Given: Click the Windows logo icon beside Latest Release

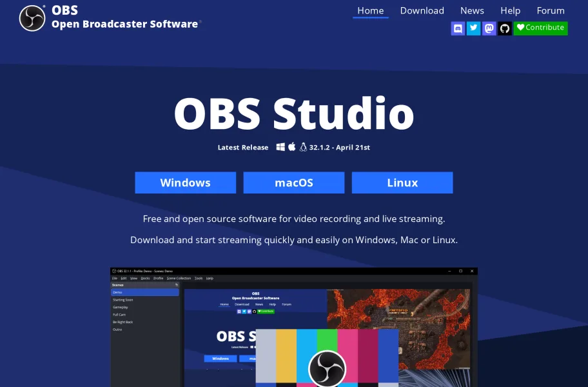Looking at the screenshot, I should click(x=280, y=147).
